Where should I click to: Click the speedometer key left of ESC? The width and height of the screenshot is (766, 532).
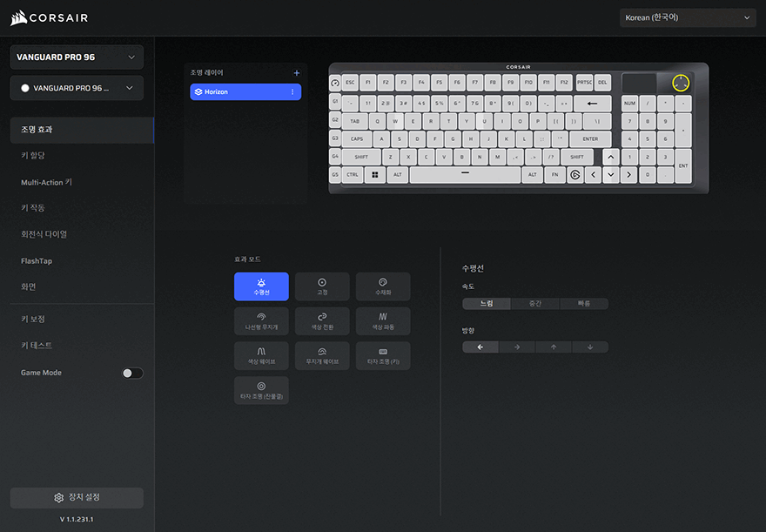pos(334,83)
